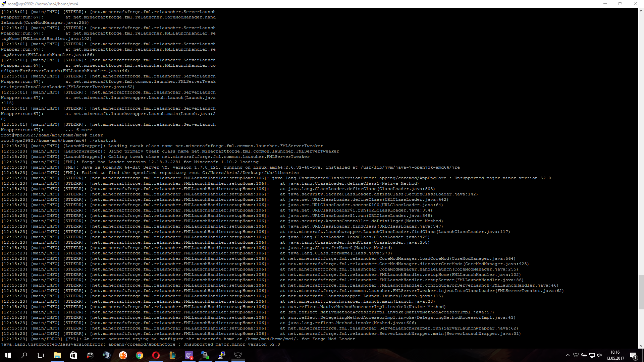Click the taskbar search magnifier icon

24,355
